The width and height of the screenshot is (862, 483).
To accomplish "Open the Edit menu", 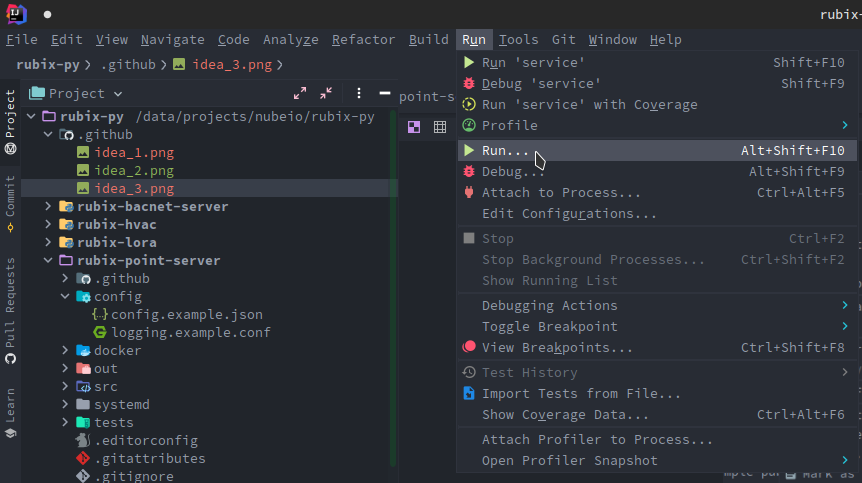I will [x=67, y=40].
